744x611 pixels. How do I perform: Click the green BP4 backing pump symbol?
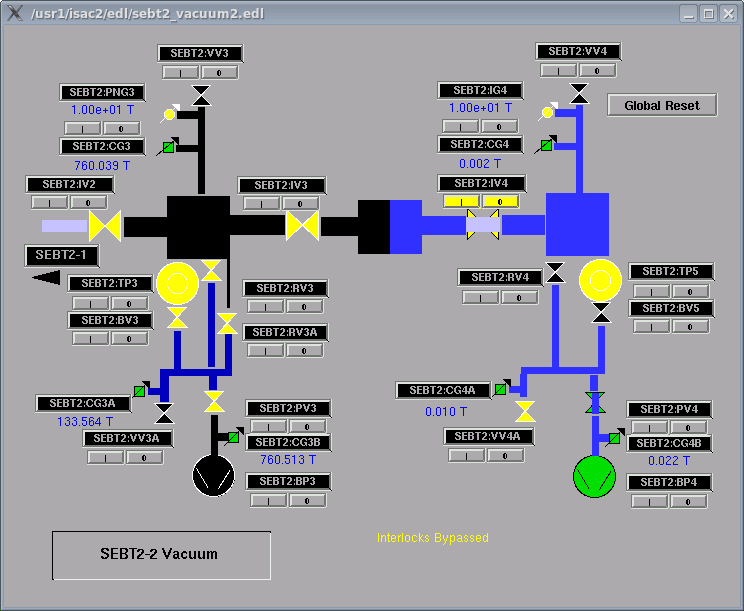594,475
